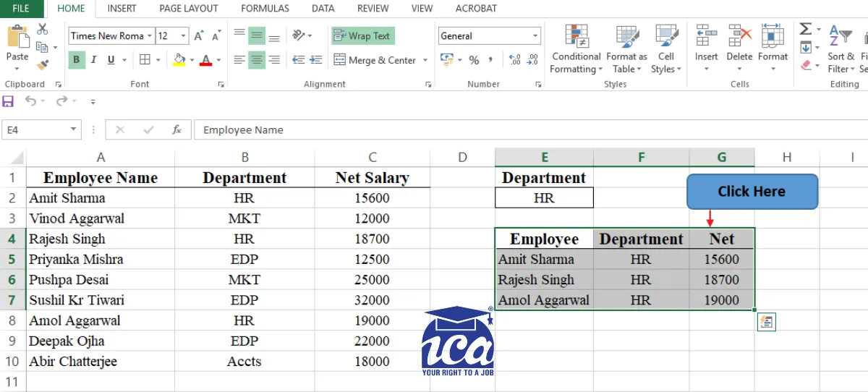
Task: Align text right in the cell
Action: (x=274, y=60)
